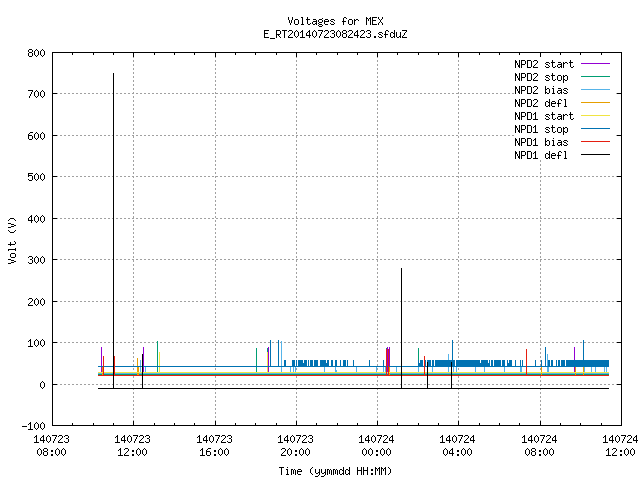
Task: Click the green NPD2 stop legend line
Action: click(x=595, y=77)
